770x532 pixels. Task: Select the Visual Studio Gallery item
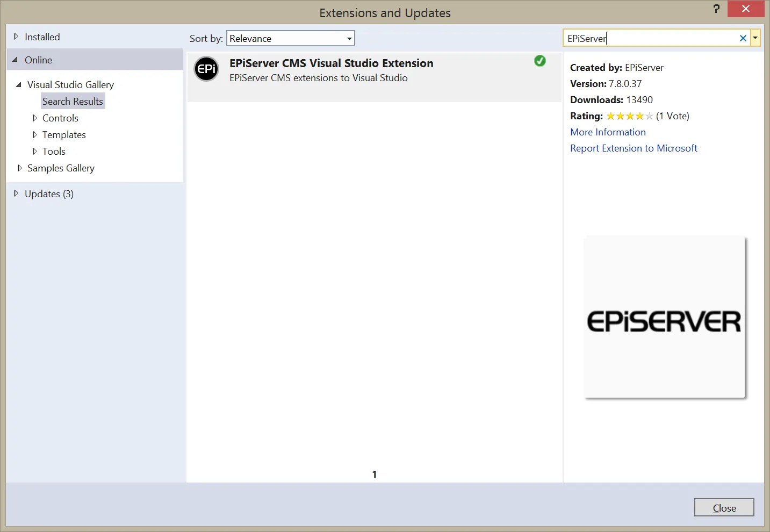point(70,84)
